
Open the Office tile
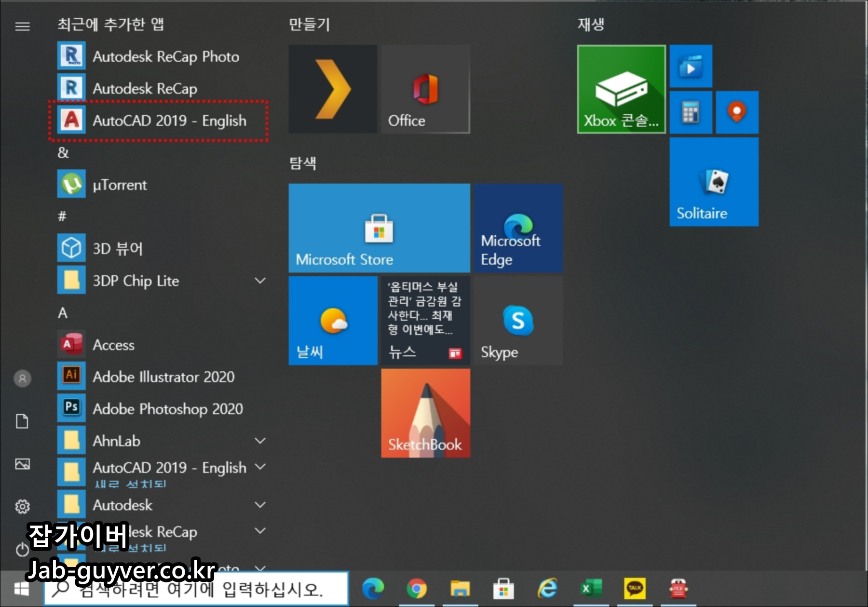coord(425,89)
